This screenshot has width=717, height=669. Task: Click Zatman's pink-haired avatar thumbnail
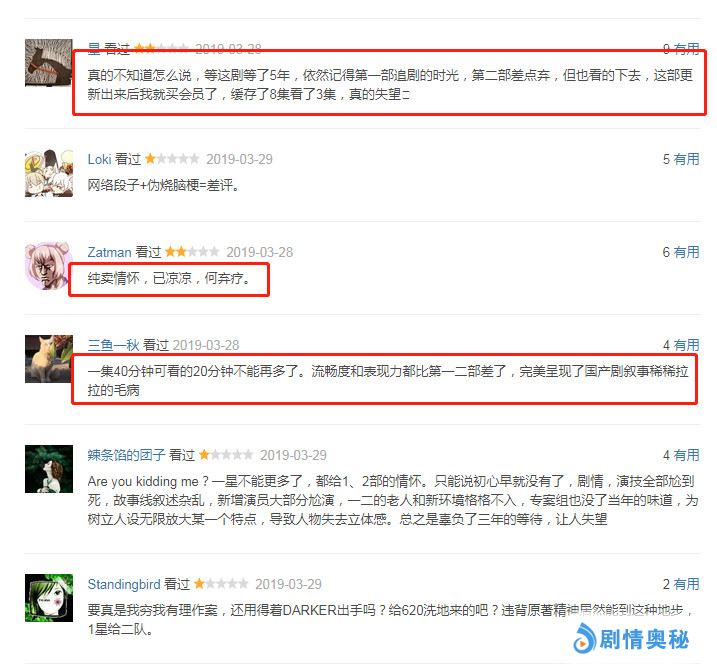(49, 266)
